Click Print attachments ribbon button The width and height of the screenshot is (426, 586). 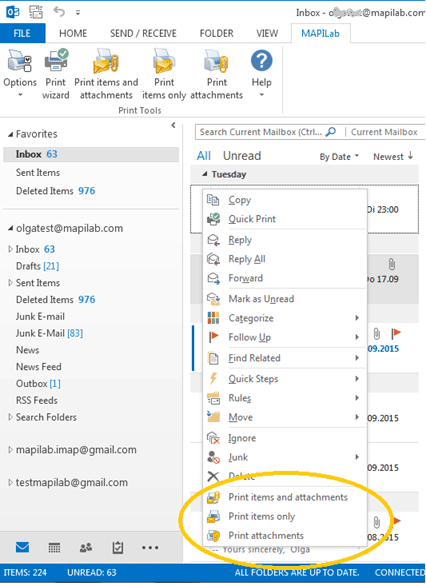coord(217,74)
